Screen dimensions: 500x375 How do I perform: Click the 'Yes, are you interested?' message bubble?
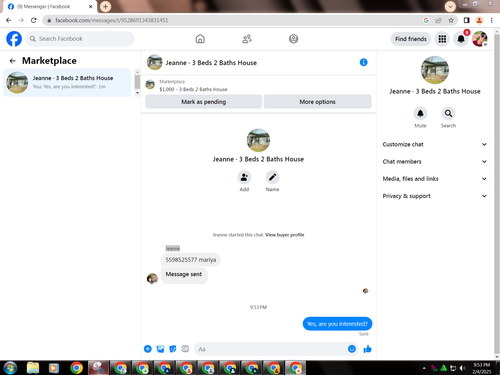click(x=337, y=324)
